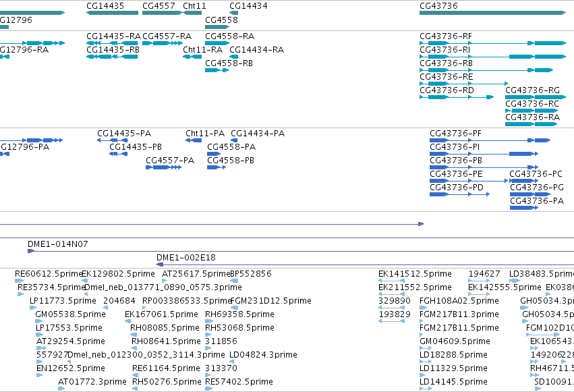Click transcript CG43736-RB
This screenshot has height=392, width=574.
(446, 63)
